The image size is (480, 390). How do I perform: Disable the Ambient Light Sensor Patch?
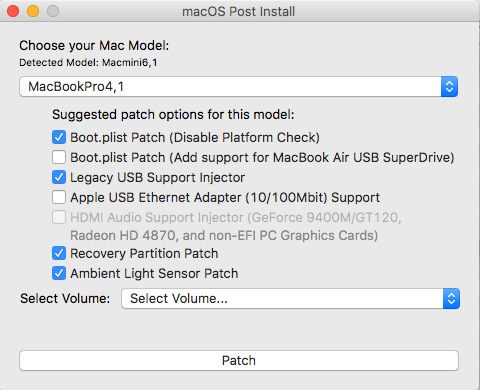click(59, 273)
